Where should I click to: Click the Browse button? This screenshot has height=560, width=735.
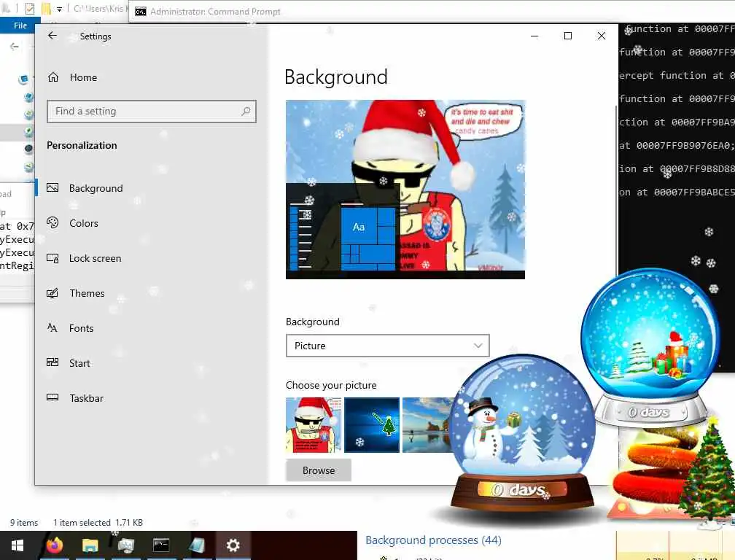tap(318, 470)
